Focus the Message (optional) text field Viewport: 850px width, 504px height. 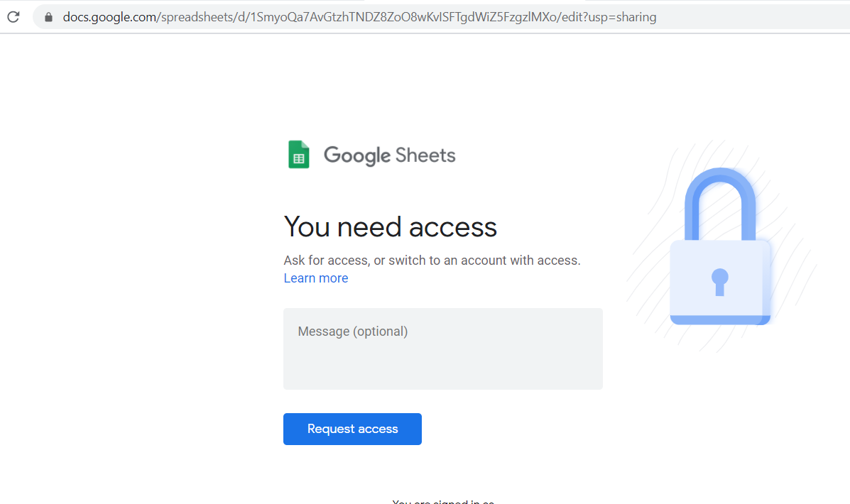pos(443,349)
